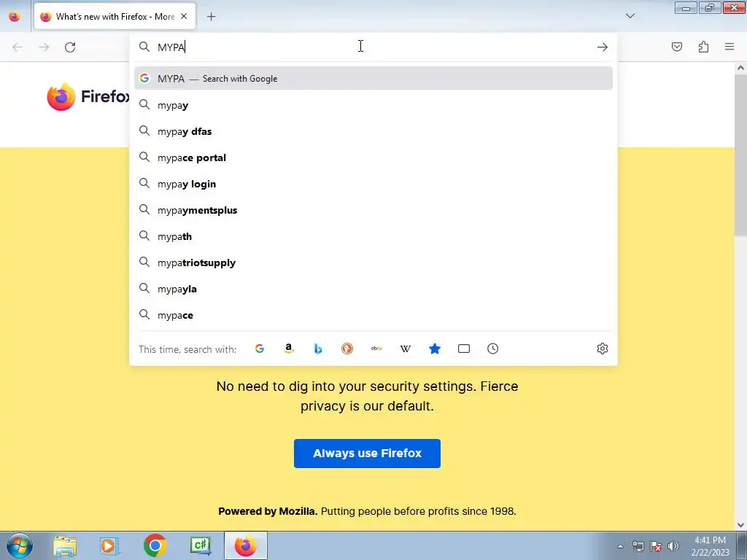Search open tabs icon
This screenshot has width=747, height=560.
pyautogui.click(x=463, y=349)
